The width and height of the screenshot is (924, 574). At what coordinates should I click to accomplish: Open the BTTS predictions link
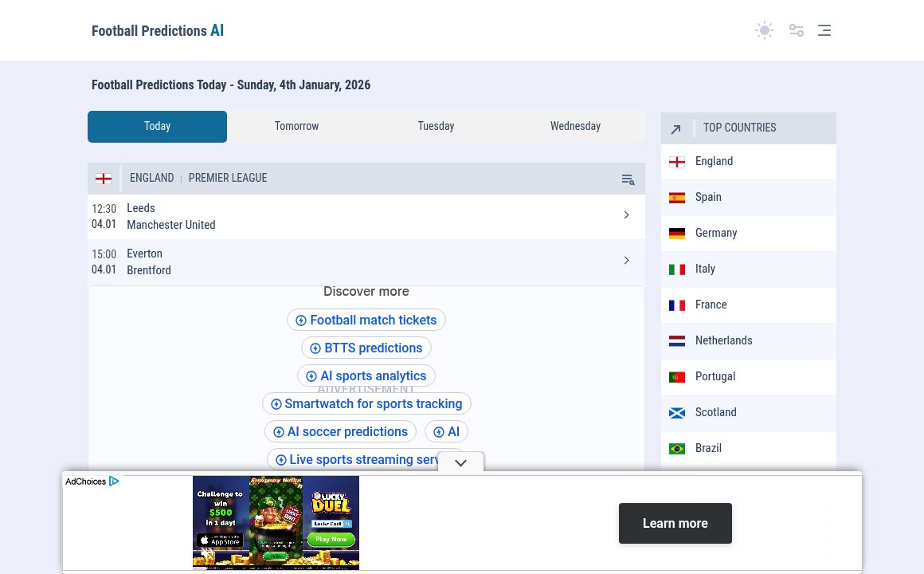click(366, 348)
